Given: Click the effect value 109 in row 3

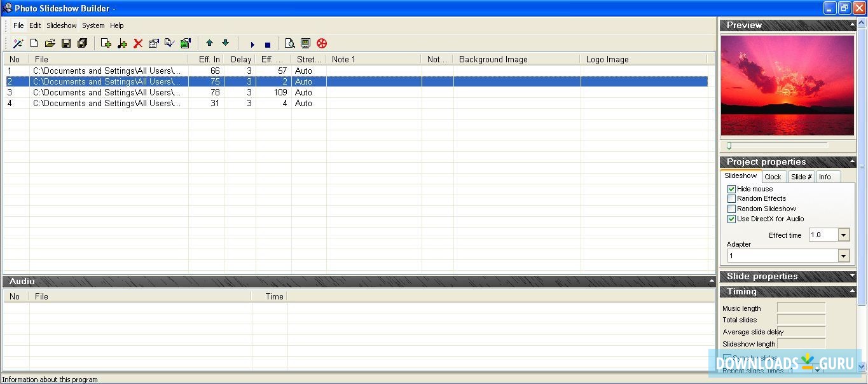Looking at the screenshot, I should coord(280,92).
